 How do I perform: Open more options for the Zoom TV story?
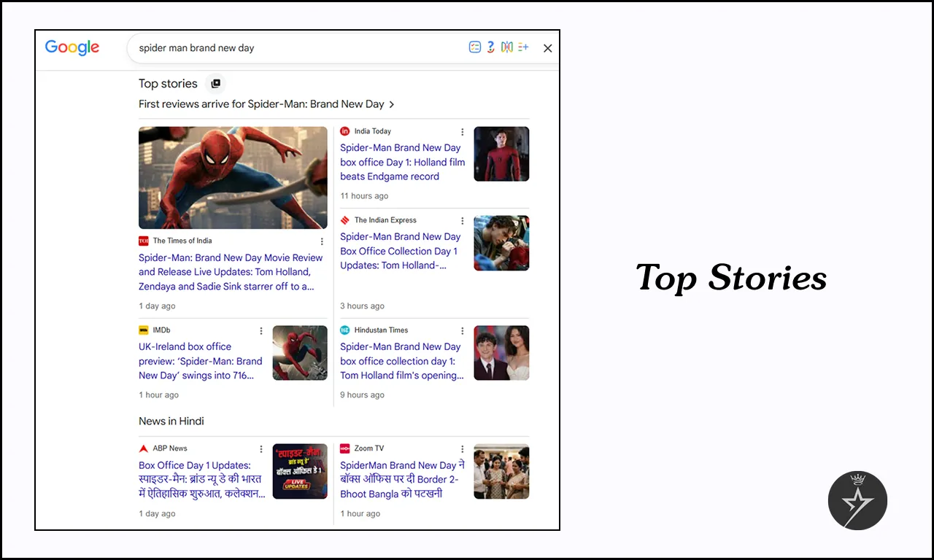coord(462,449)
